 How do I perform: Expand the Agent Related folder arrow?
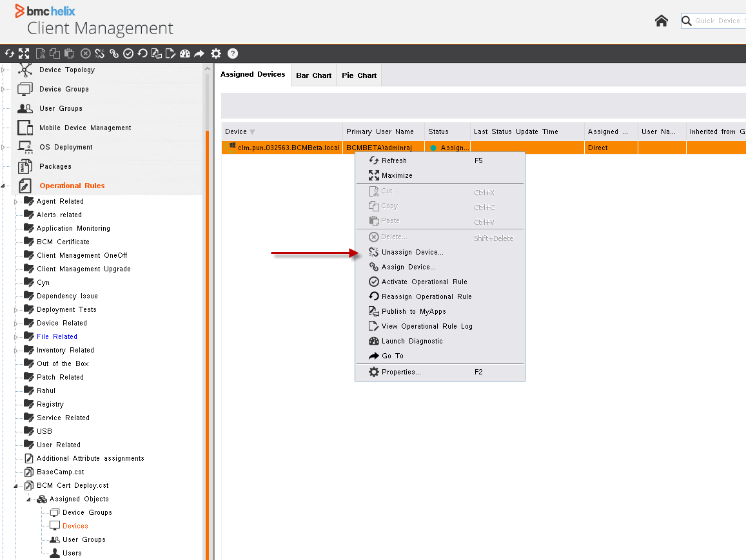pyautogui.click(x=15, y=202)
